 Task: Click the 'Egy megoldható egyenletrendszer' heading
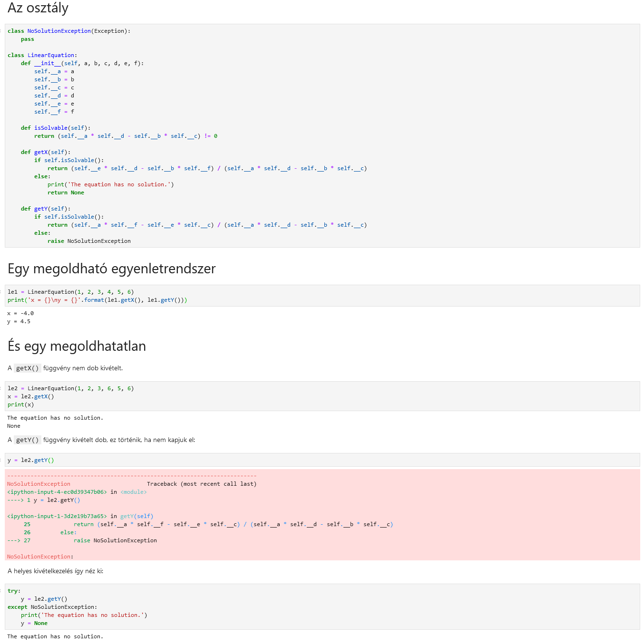click(112, 269)
